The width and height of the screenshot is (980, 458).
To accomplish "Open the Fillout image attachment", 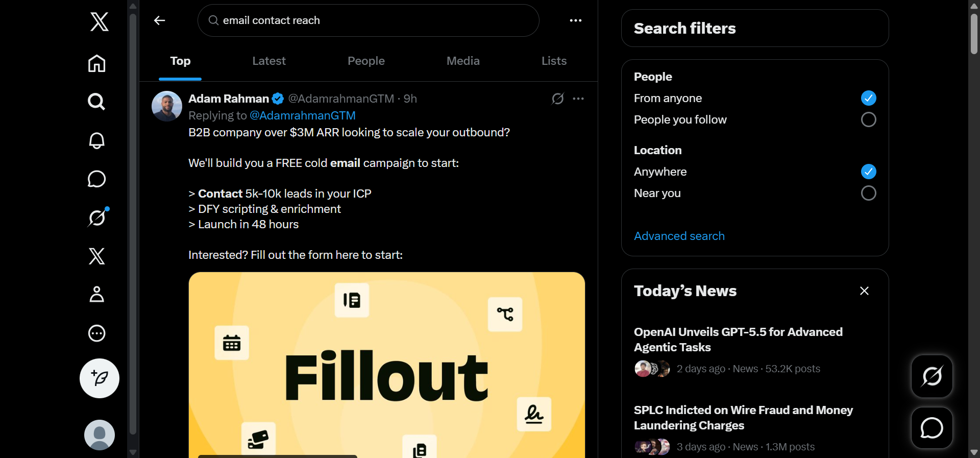I will pyautogui.click(x=386, y=363).
